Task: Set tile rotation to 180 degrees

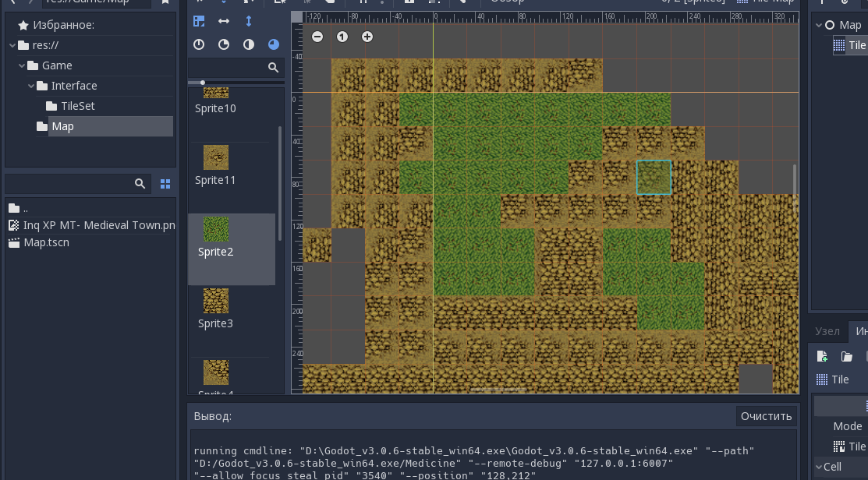Action: (249, 44)
